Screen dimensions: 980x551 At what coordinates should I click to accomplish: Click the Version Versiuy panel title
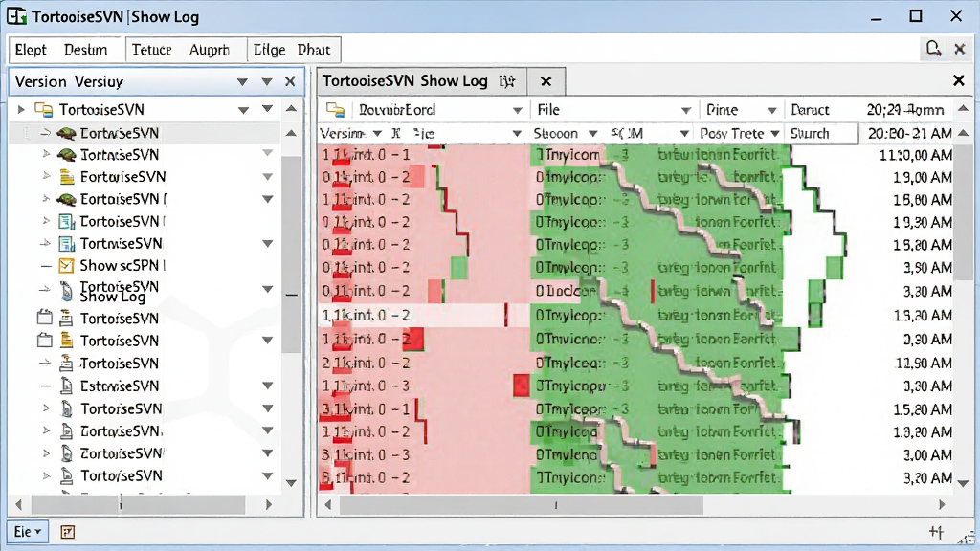tap(69, 82)
